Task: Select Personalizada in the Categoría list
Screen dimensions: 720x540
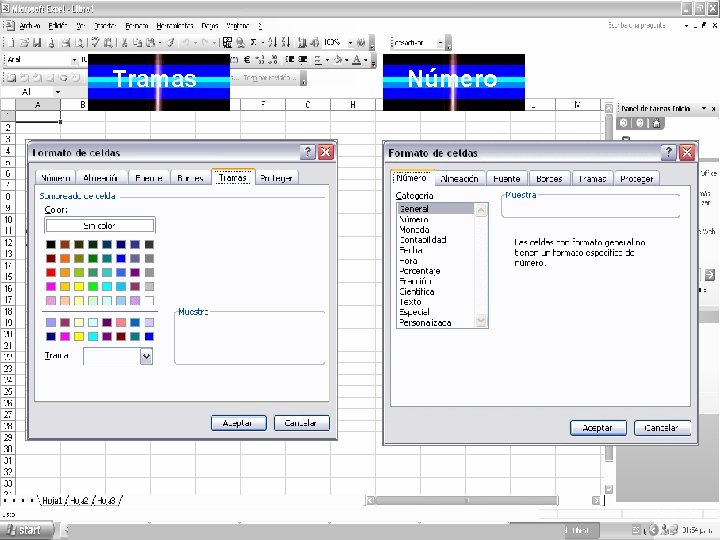Action: pyautogui.click(x=425, y=323)
